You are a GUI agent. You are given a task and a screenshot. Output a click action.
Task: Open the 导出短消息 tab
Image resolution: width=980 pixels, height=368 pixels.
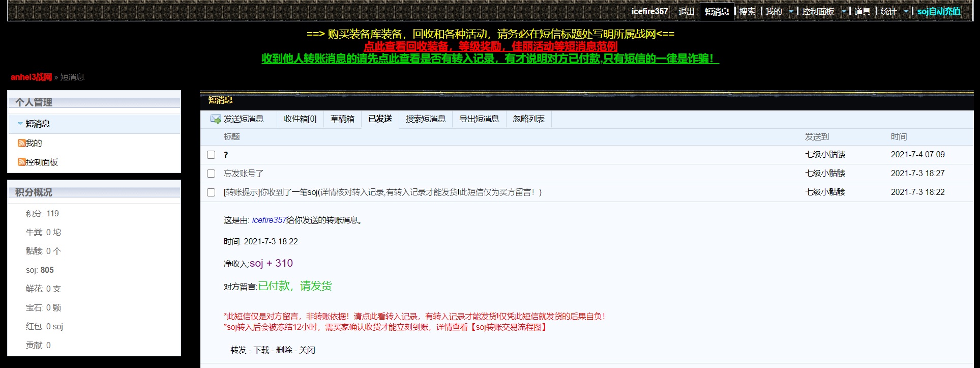(479, 119)
